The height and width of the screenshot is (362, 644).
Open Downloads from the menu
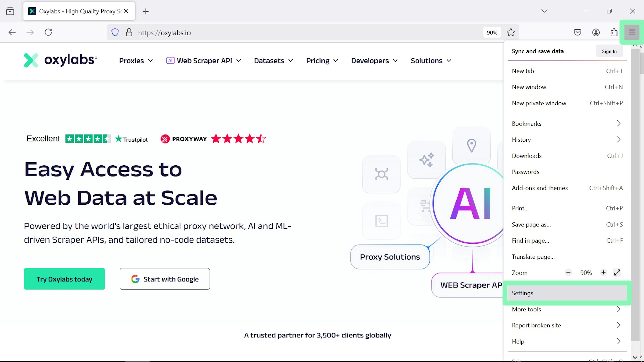[567, 156]
